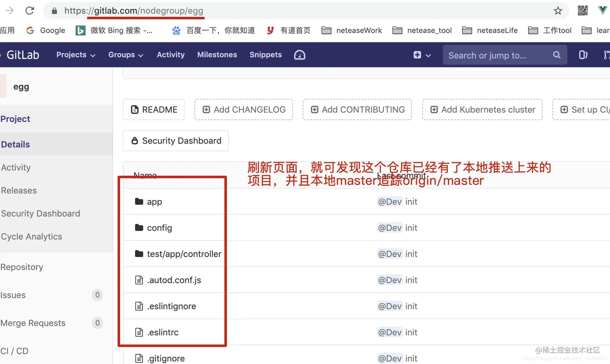The height and width of the screenshot is (364, 610).
Task: Open the .gitignore file
Action: tap(166, 358)
